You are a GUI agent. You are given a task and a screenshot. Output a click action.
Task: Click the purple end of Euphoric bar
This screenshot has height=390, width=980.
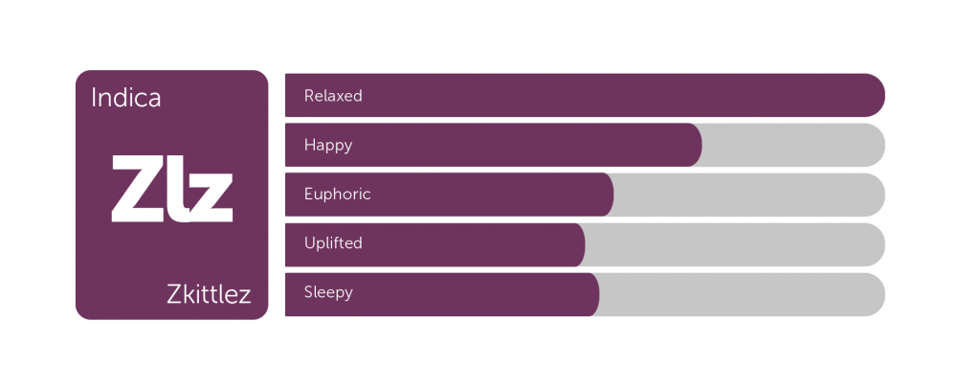pyautogui.click(x=603, y=195)
